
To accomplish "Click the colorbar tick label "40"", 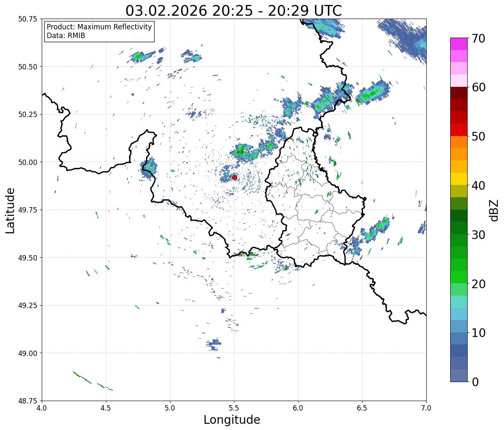I will tap(478, 185).
